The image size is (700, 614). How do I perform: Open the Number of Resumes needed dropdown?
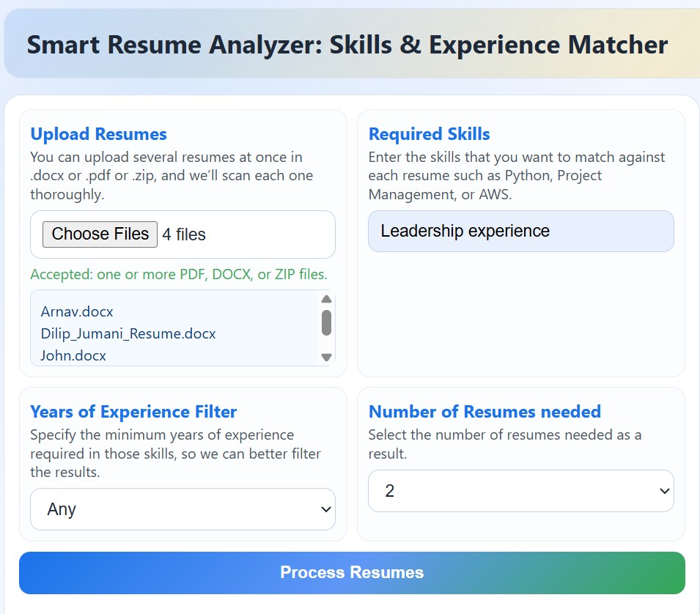(520, 491)
